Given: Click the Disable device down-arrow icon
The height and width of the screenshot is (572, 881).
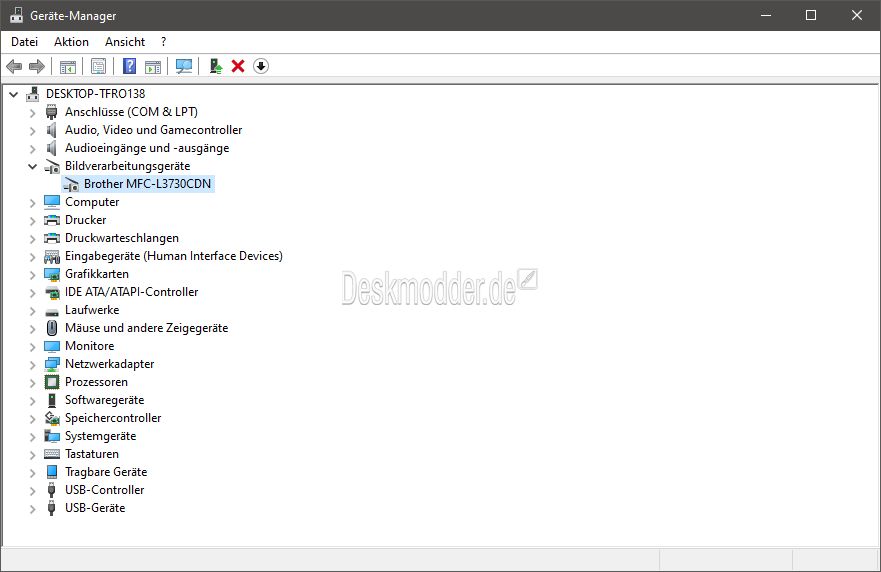Looking at the screenshot, I should point(261,66).
